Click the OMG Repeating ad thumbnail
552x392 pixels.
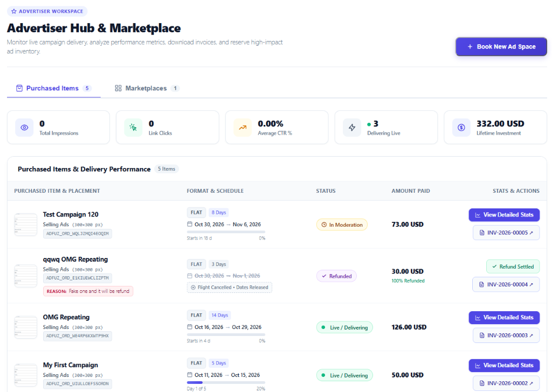26,327
